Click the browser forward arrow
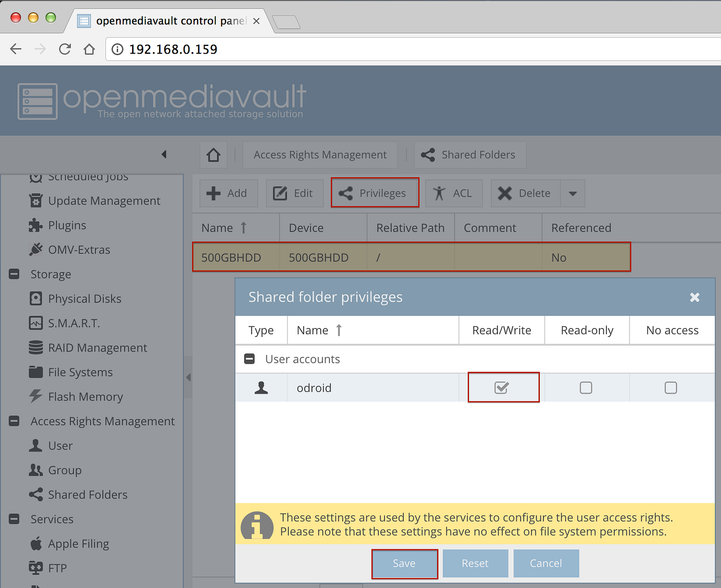 pyautogui.click(x=41, y=49)
